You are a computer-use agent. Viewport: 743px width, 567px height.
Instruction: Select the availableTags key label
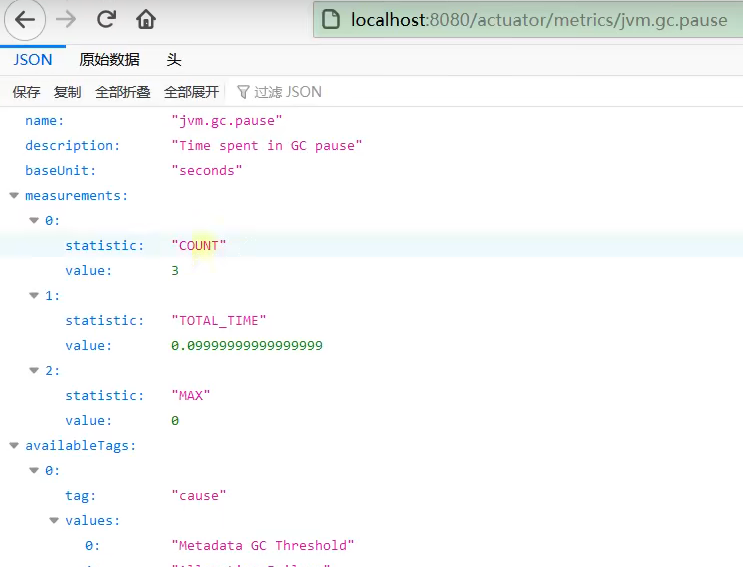click(81, 446)
